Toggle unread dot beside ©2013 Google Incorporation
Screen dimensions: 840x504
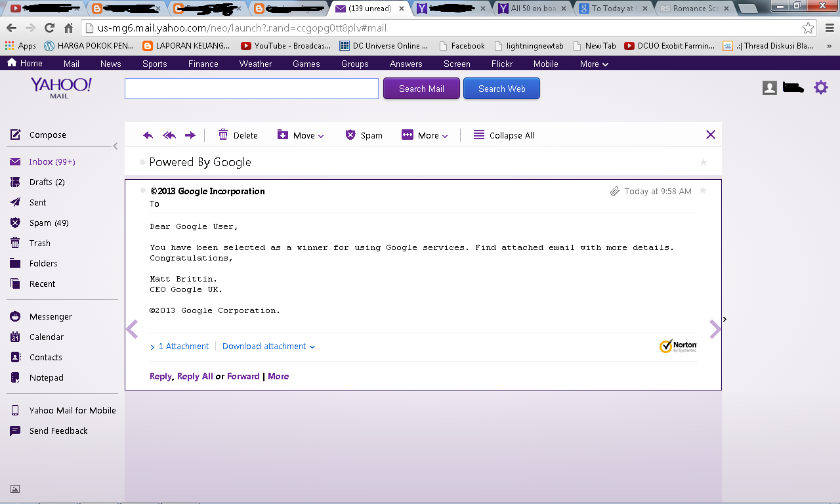point(143,191)
